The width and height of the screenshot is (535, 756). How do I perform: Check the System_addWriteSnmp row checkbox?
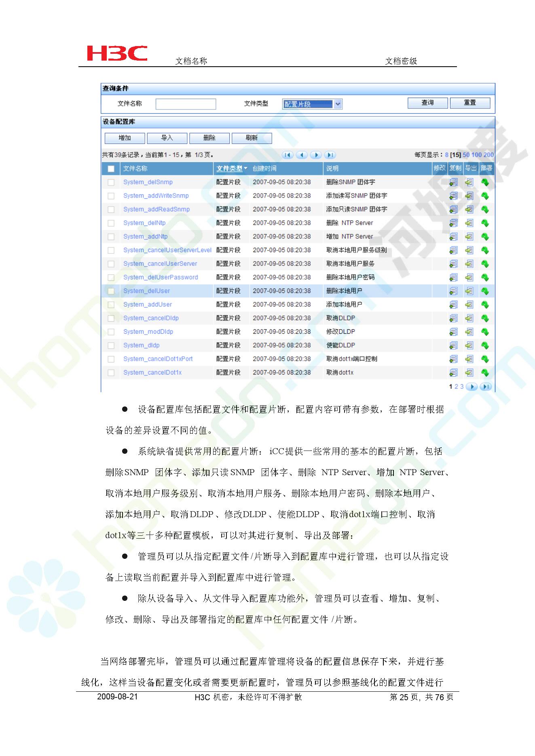[111, 196]
